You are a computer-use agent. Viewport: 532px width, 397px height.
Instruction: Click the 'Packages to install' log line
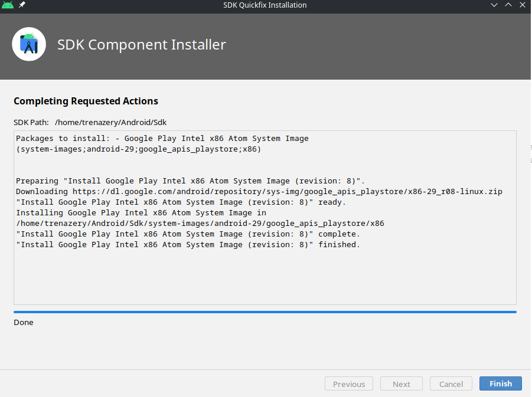(162, 139)
